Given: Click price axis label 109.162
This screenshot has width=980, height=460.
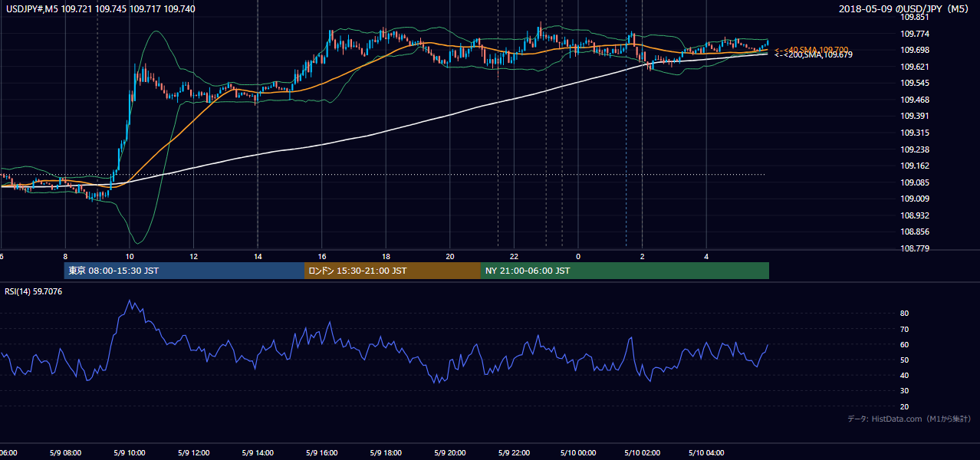Looking at the screenshot, I should coord(915,166).
